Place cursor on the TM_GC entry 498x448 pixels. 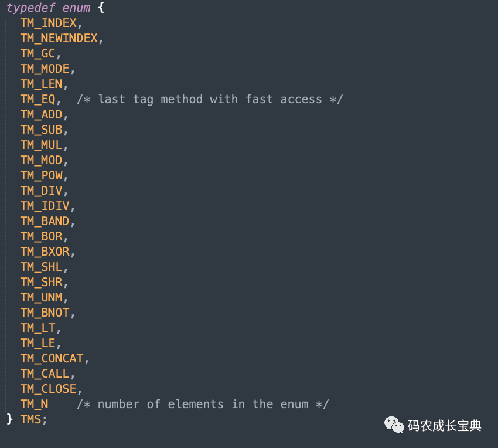[x=38, y=54]
